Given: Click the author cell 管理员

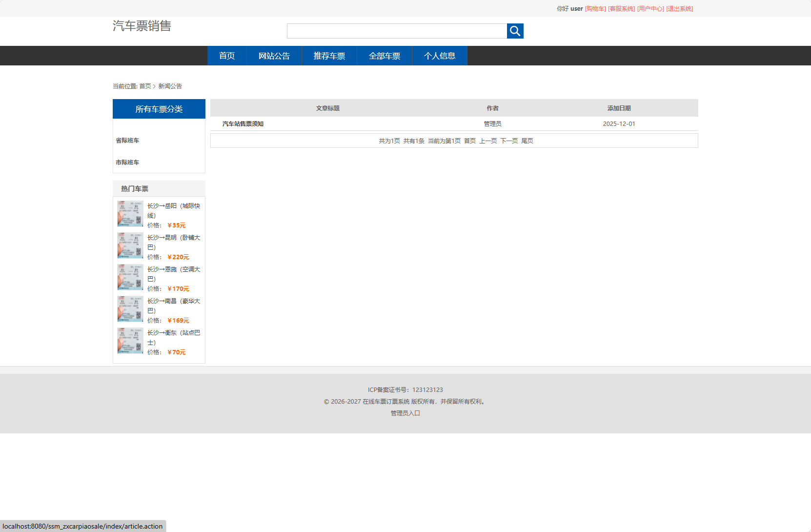Looking at the screenshot, I should tap(493, 124).
